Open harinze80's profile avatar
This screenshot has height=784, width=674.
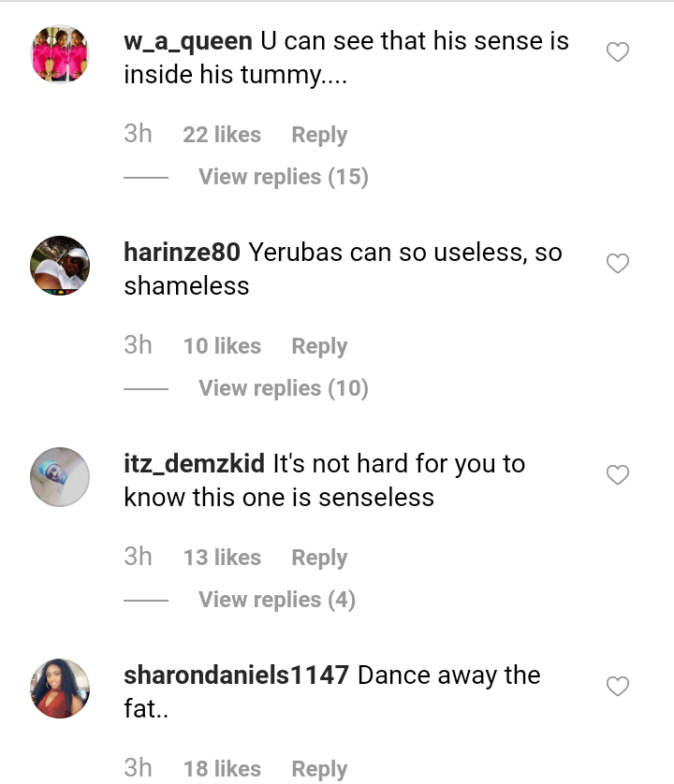pos(60,266)
